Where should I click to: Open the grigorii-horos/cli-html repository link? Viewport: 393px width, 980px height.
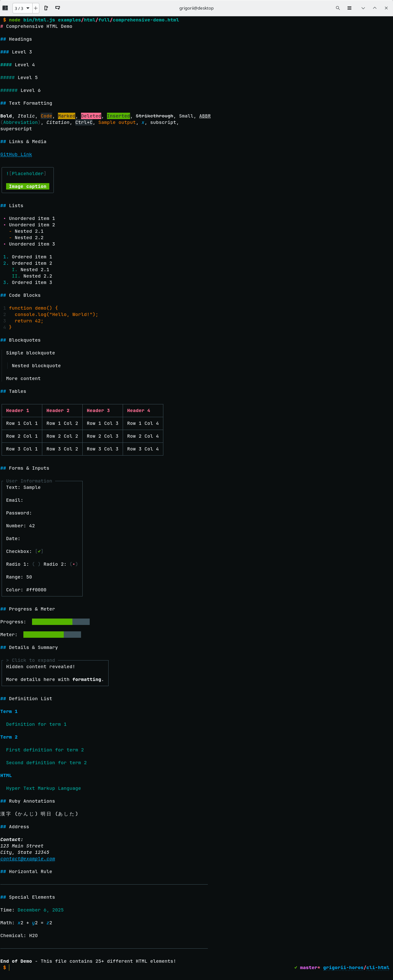[356, 968]
